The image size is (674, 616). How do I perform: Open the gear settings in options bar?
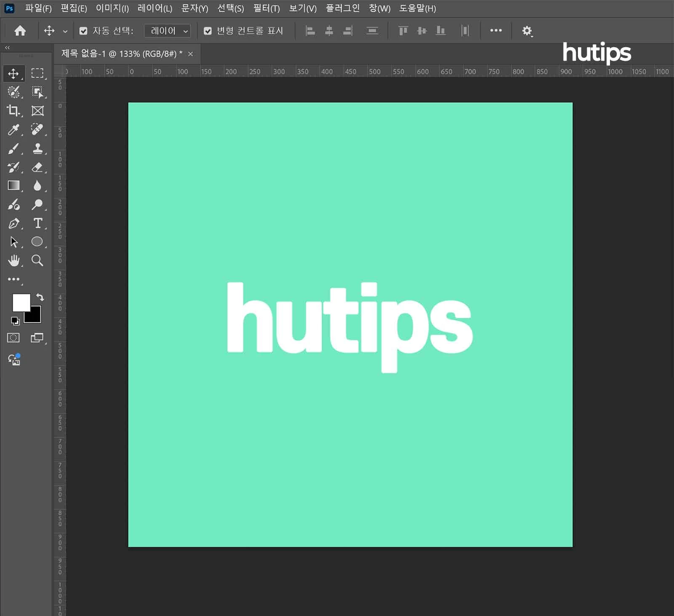(x=527, y=31)
